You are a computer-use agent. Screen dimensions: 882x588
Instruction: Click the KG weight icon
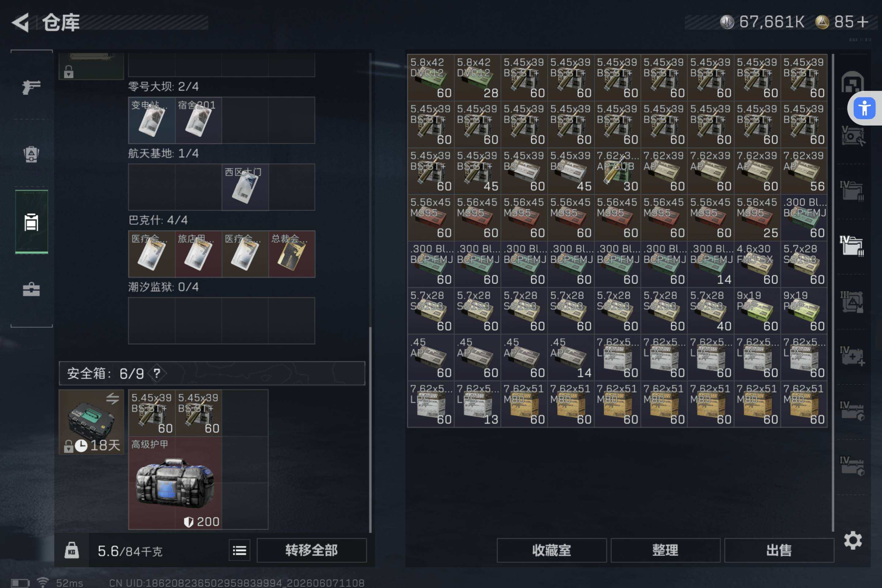(72, 550)
